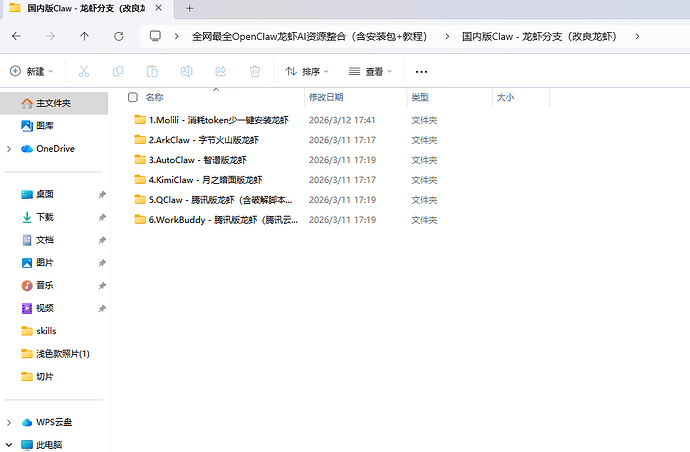Screen dimensions: 690x452
Task: Click the Delete trash icon
Action: click(255, 71)
